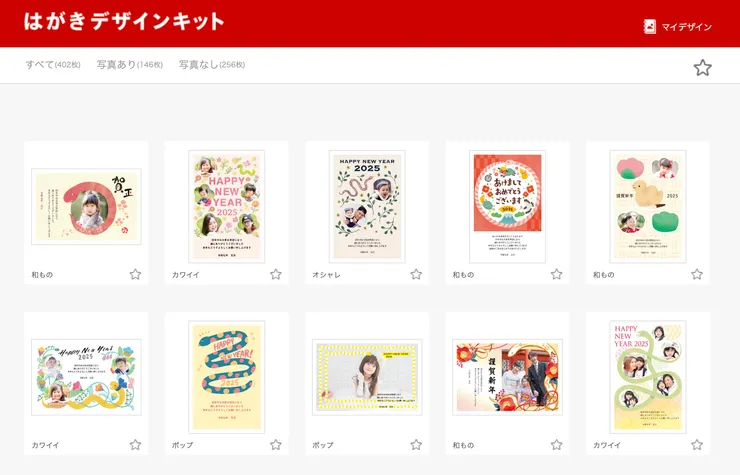Star the pink HAPPY NEW YEAR 2025 card
This screenshot has width=740, height=475.
click(x=276, y=274)
